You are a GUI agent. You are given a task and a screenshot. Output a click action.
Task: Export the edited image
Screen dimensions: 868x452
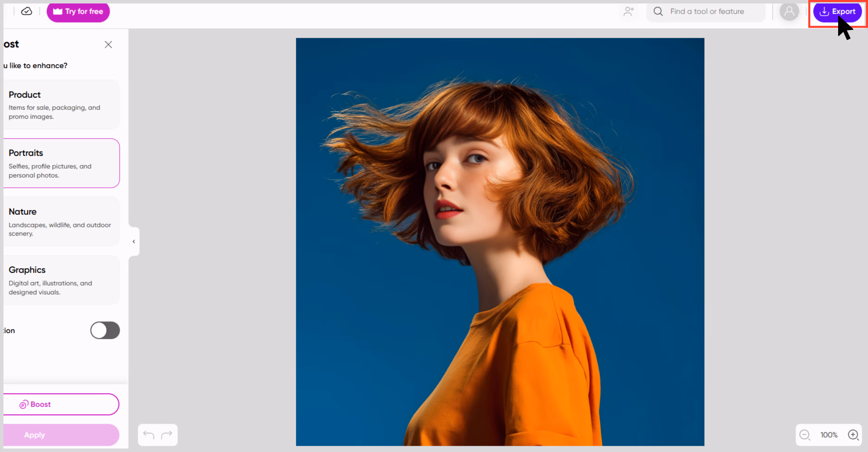pyautogui.click(x=837, y=11)
